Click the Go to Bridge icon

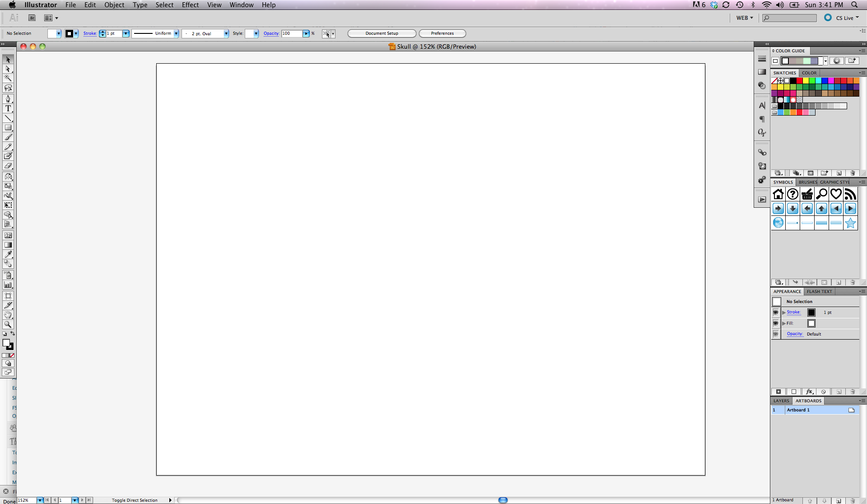pyautogui.click(x=32, y=18)
